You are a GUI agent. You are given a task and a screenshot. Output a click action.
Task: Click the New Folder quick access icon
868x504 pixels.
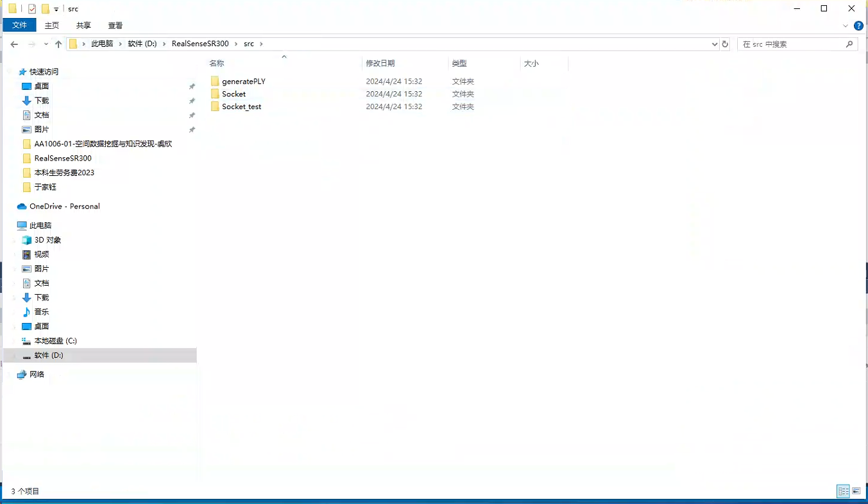coord(46,9)
